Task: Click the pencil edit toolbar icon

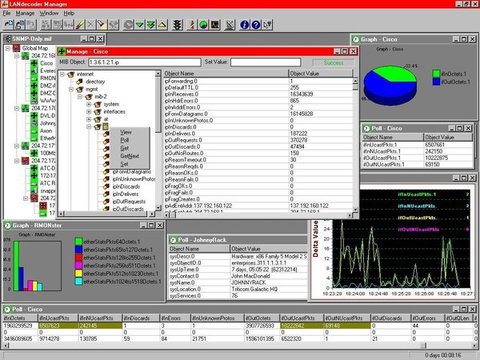Action: coord(80,25)
